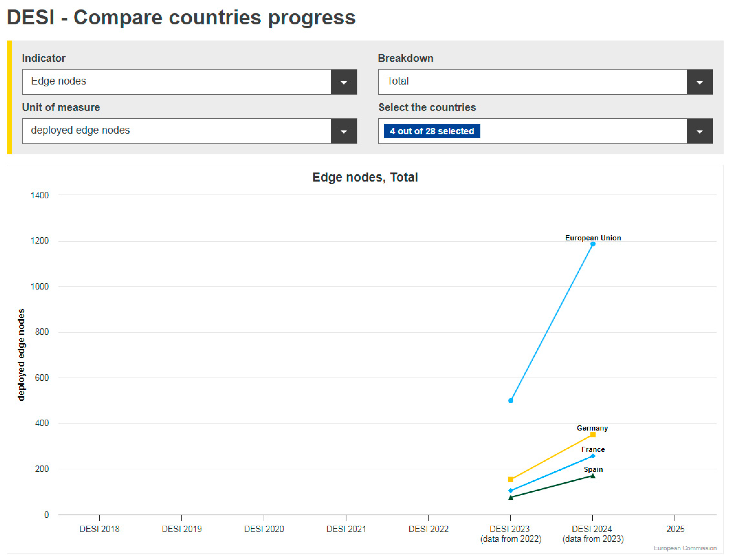Expand the Select the countries dropdown arrow
Image resolution: width=730 pixels, height=560 pixels.
(x=699, y=131)
